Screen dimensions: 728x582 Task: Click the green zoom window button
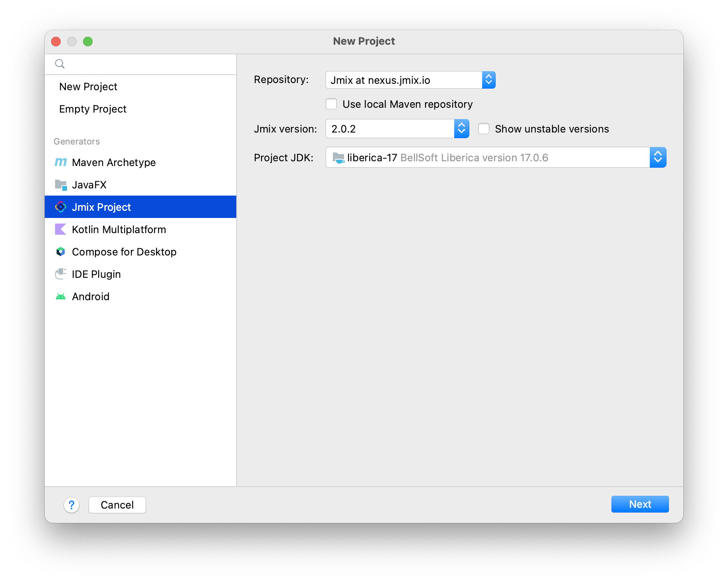[88, 42]
